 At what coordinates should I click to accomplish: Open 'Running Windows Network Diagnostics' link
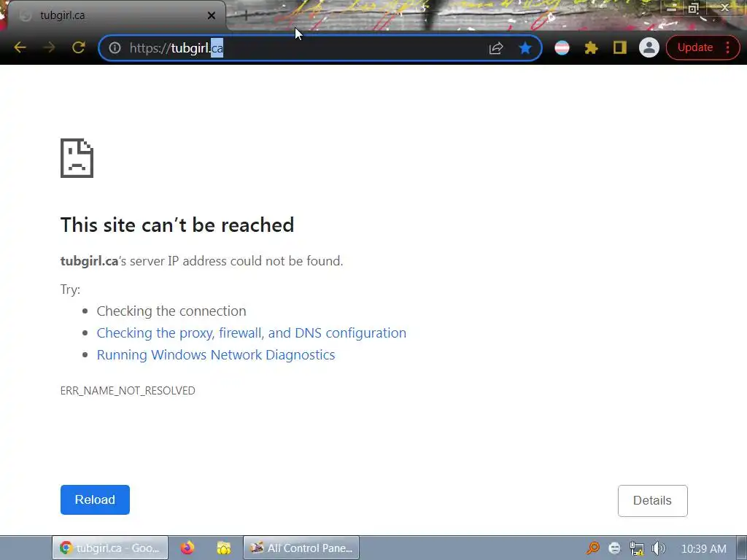tap(216, 355)
